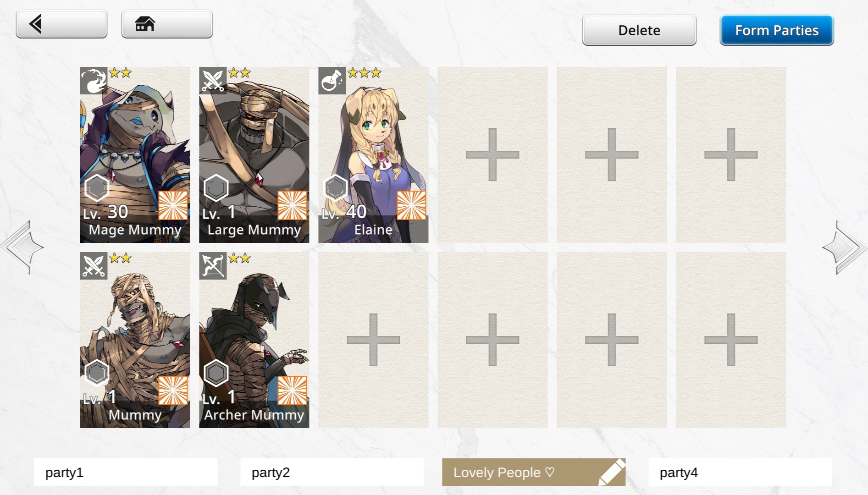Click orange burst icon on Elaine card
Viewport: 868px width, 495px height.
tap(411, 205)
